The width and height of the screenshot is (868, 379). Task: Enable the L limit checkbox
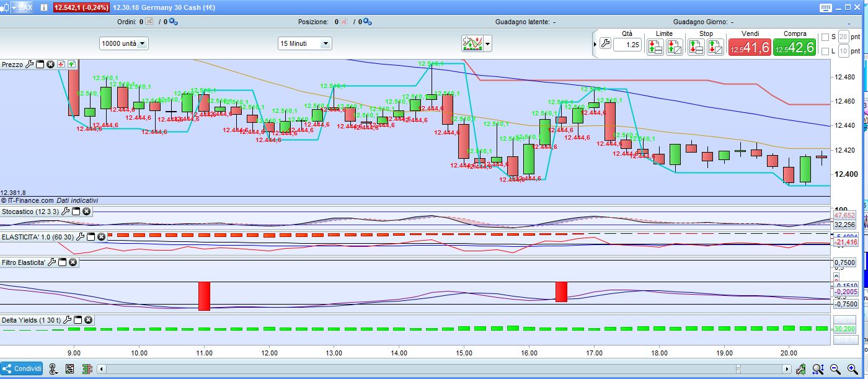825,51
